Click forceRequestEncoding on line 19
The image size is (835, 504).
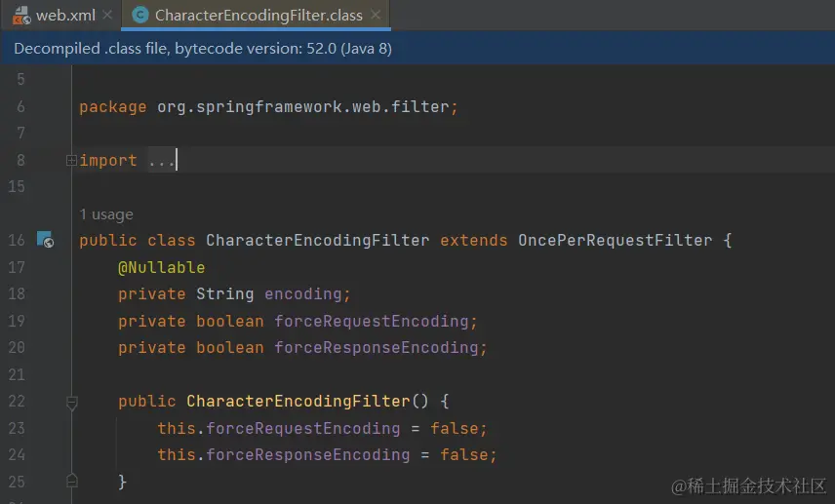372,321
